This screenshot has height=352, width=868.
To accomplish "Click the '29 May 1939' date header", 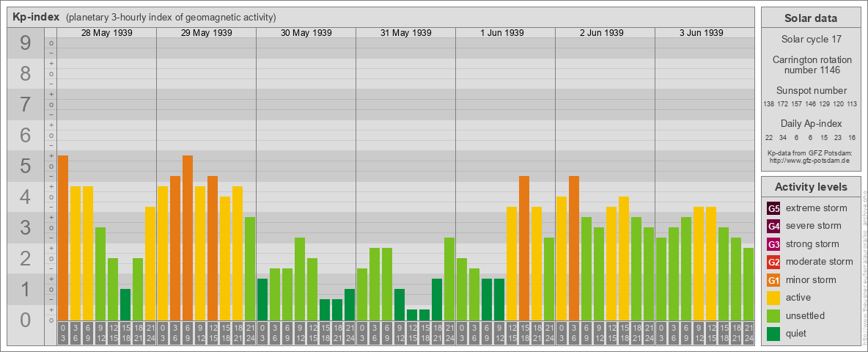I will (207, 33).
